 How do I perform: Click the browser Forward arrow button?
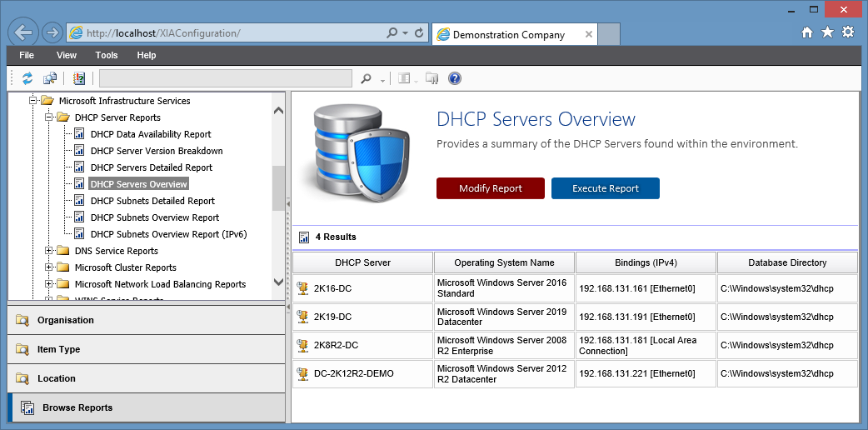pyautogui.click(x=52, y=32)
